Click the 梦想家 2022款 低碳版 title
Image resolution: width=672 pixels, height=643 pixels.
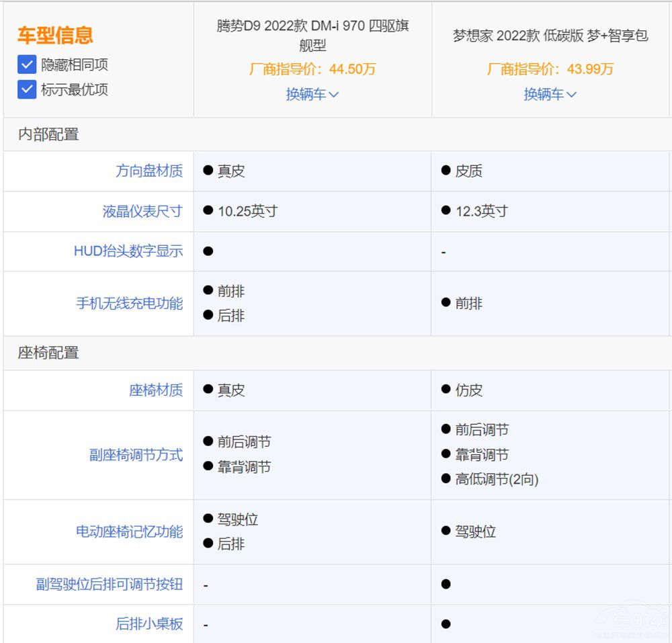[550, 36]
